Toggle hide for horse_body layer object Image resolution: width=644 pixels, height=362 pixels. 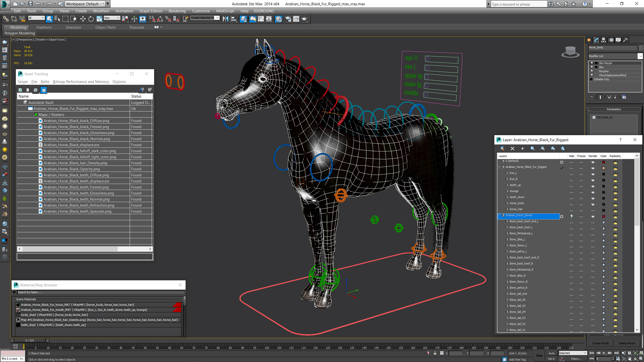[x=572, y=204]
